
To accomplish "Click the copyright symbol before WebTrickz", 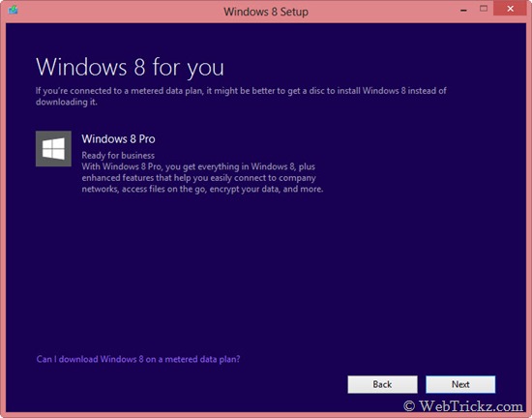I will (409, 405).
